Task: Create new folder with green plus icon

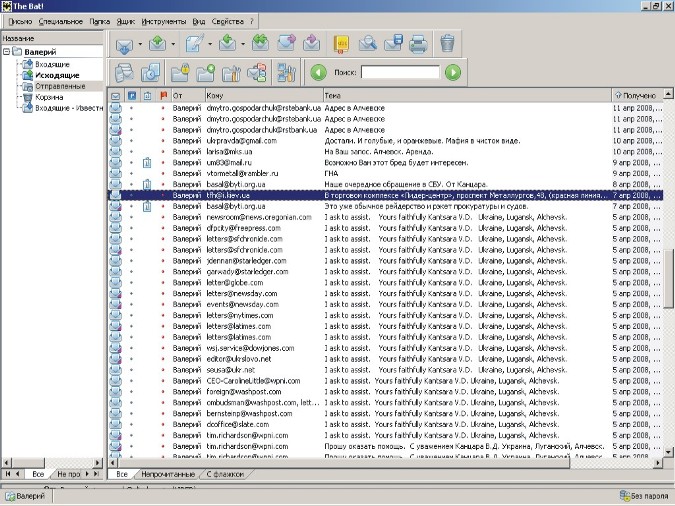Action: (206, 72)
